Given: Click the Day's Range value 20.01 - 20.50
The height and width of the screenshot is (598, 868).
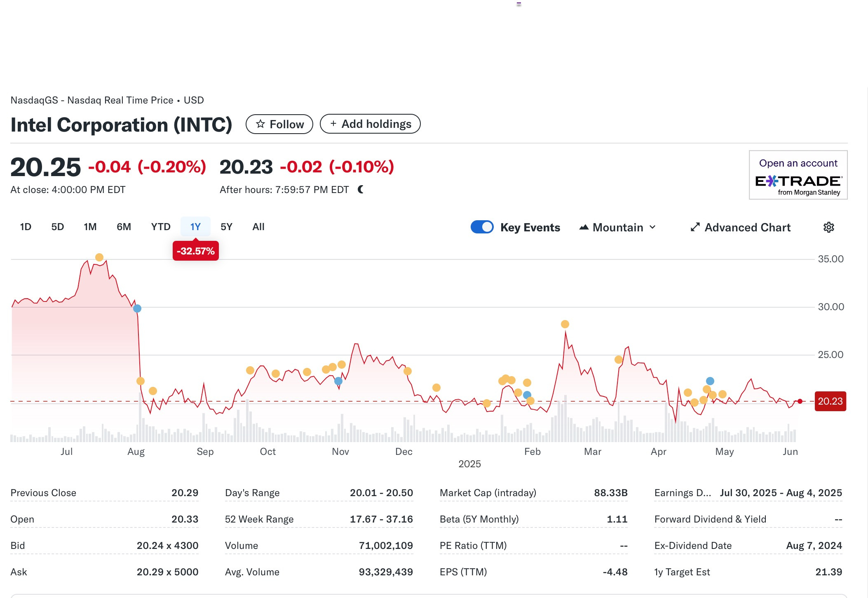Looking at the screenshot, I should 381,493.
